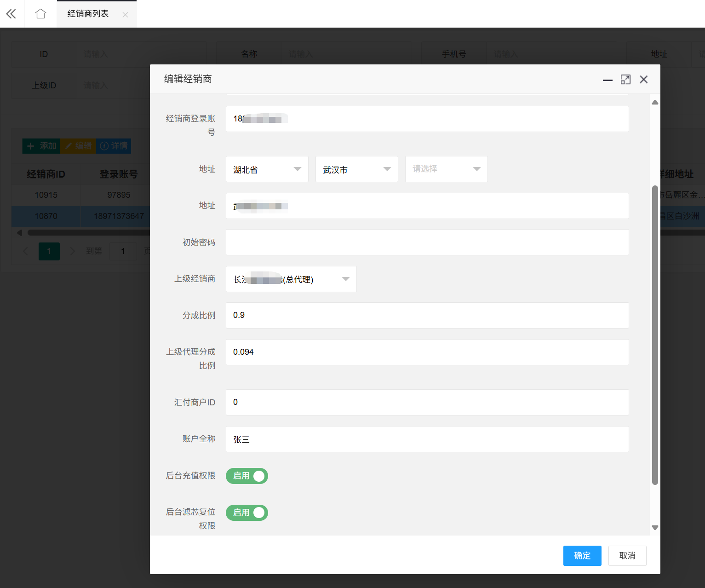
Task: Click the detailed 地址 input field
Action: (x=427, y=206)
